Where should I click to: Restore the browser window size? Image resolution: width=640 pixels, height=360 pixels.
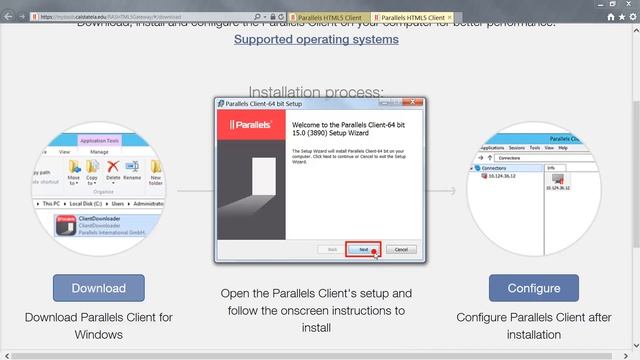pos(613,4)
